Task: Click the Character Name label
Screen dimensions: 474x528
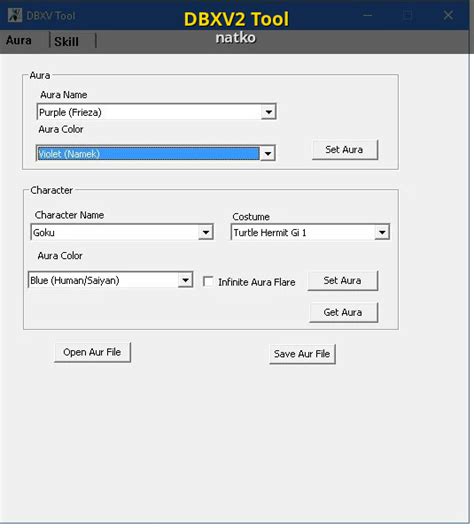Action: tap(69, 215)
